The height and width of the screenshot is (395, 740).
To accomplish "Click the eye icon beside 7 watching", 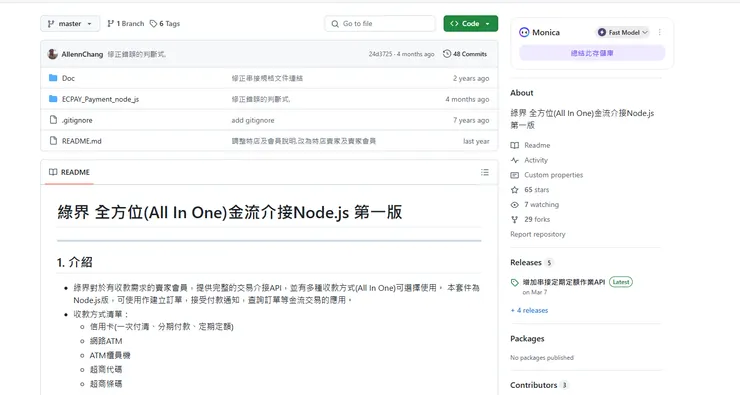I will click(514, 205).
